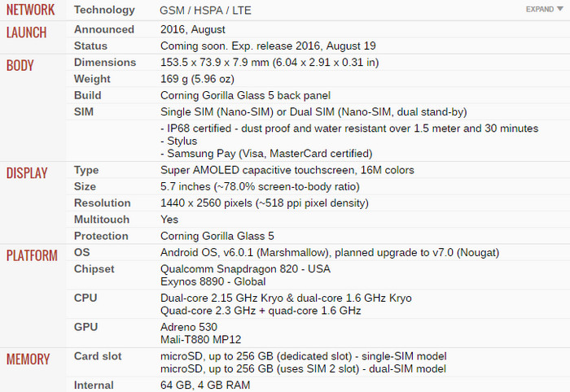
Task: Select the Chipset spec label
Action: [x=94, y=268]
